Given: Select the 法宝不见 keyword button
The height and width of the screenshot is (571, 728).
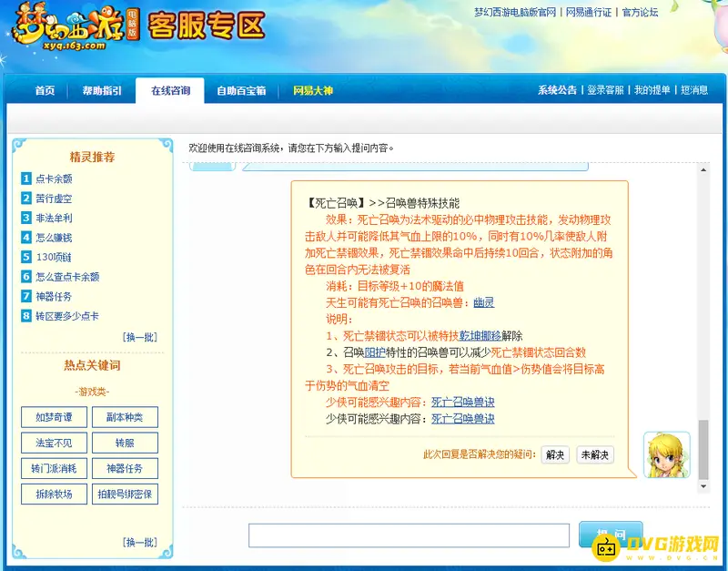Looking at the screenshot, I should [54, 443].
